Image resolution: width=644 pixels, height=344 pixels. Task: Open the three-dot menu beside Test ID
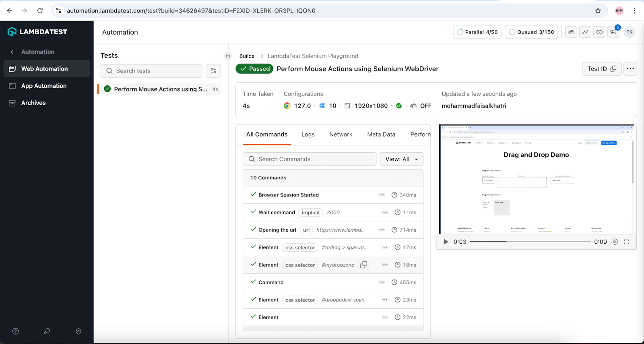630,69
